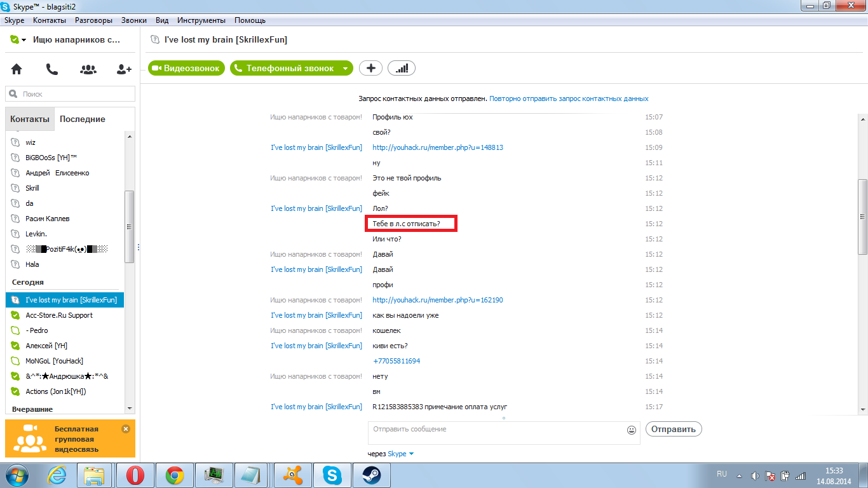Click the message text 'как вы надоели уже'

pos(405,315)
